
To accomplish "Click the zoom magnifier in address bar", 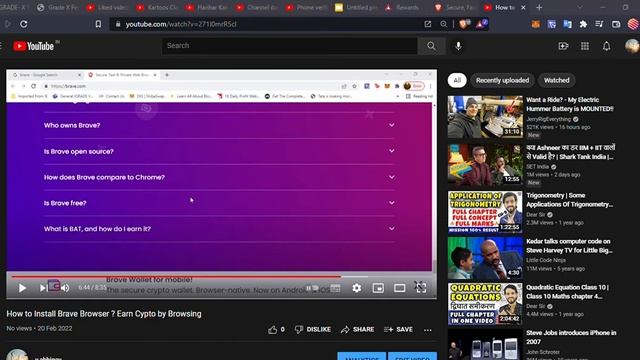I will click(x=444, y=24).
